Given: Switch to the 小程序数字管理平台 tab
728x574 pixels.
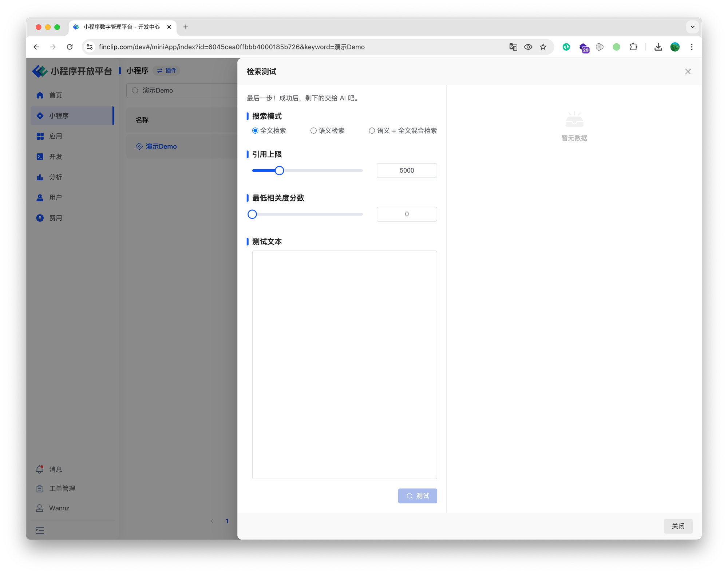Looking at the screenshot, I should coord(121,27).
